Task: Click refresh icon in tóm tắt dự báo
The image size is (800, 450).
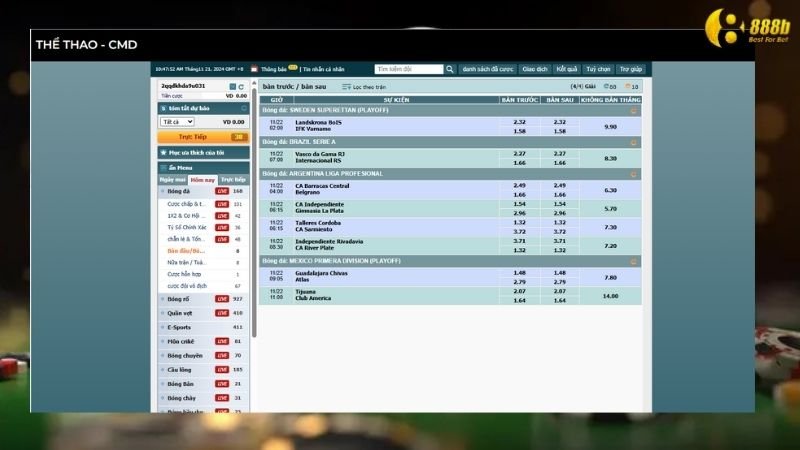Action: click(244, 108)
